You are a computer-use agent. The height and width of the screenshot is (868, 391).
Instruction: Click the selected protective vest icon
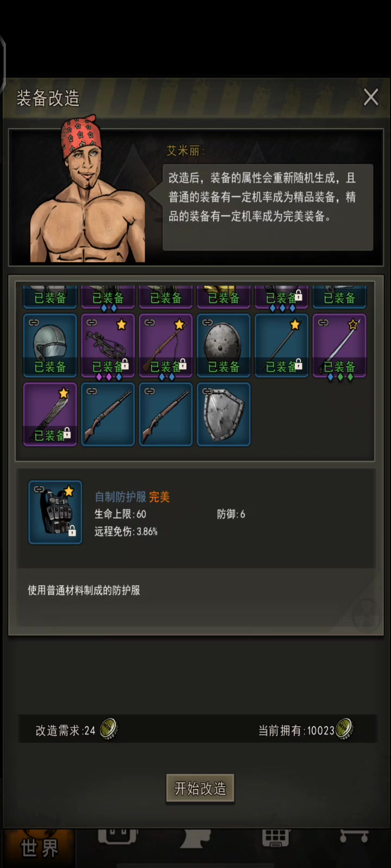pos(55,512)
